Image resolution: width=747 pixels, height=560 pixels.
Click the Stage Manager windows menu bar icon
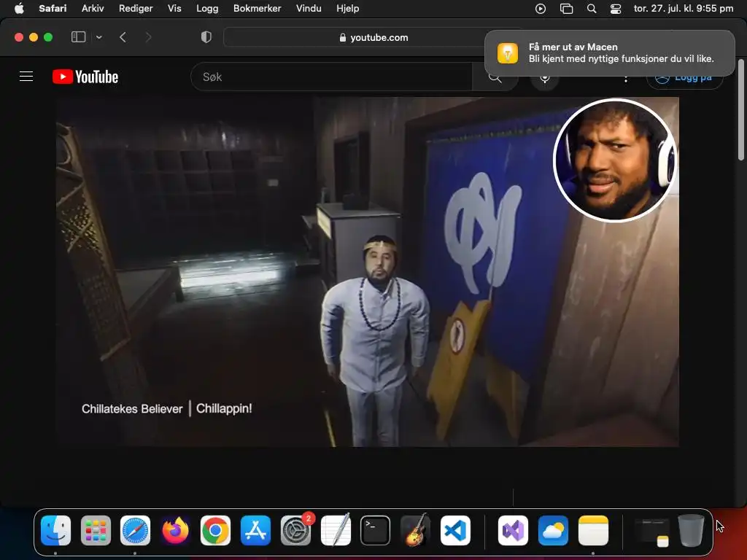[566, 9]
